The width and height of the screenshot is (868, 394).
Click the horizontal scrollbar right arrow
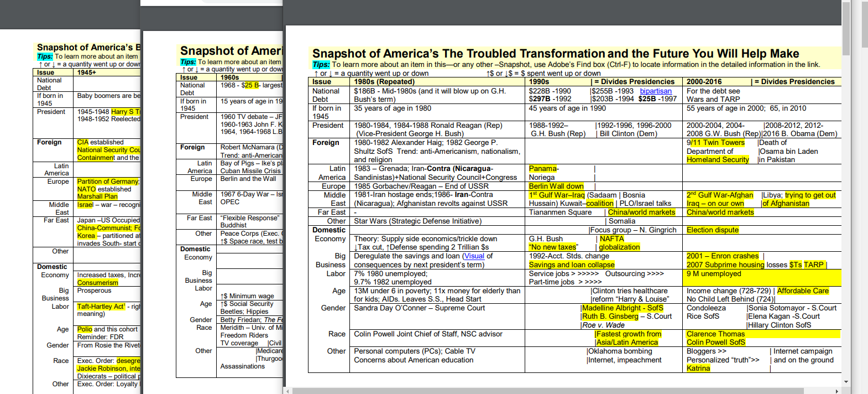[836, 391]
